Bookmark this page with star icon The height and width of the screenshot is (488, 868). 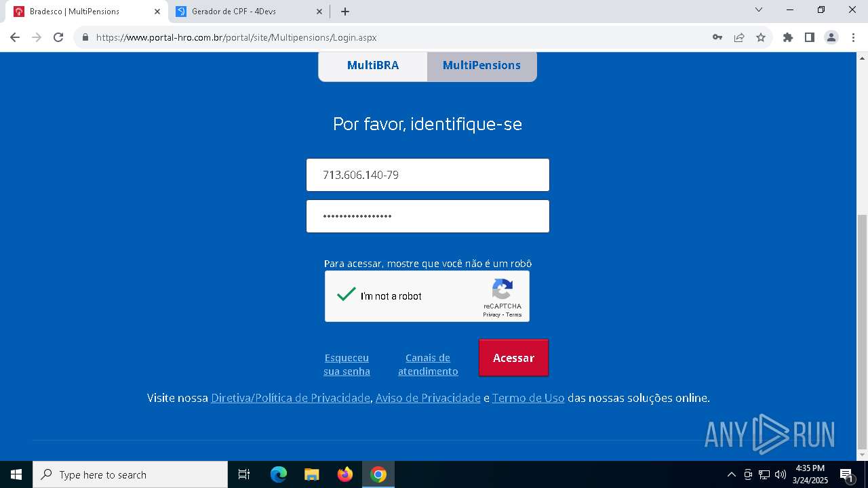point(761,37)
